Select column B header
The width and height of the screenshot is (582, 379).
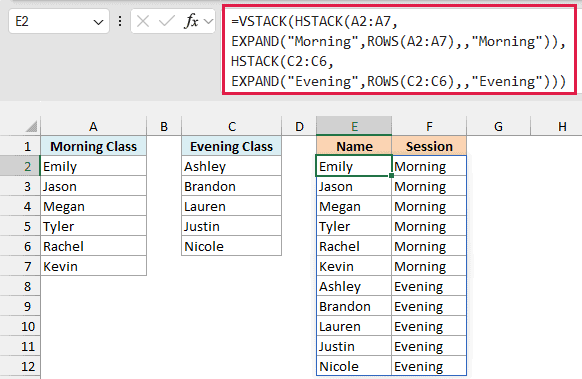click(164, 127)
